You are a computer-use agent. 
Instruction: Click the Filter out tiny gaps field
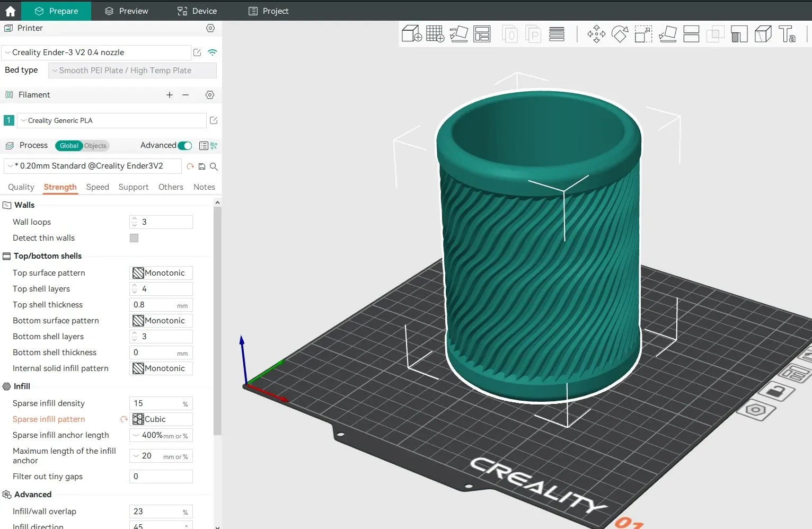click(x=161, y=477)
